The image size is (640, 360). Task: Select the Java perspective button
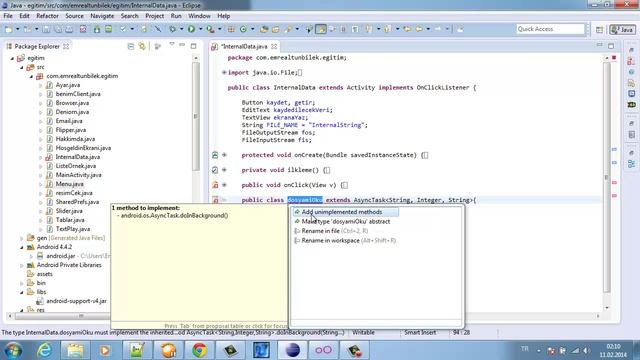tap(622, 29)
